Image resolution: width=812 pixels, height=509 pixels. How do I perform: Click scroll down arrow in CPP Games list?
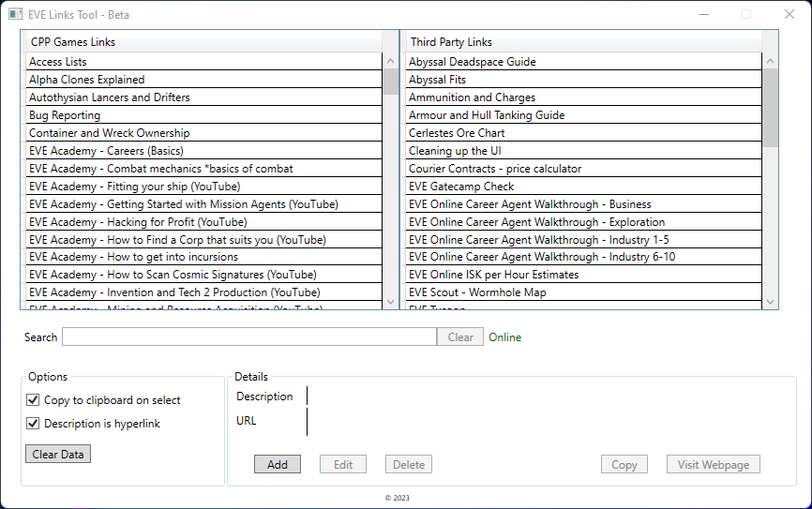tap(390, 301)
